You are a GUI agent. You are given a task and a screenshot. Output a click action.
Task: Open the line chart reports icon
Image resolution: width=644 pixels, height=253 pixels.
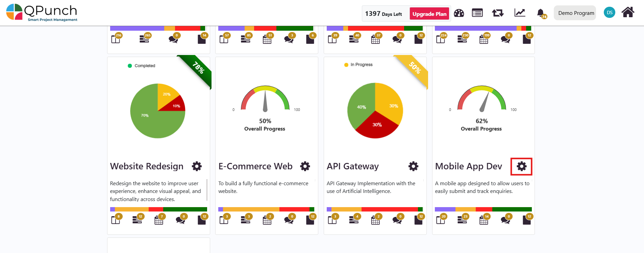520,13
